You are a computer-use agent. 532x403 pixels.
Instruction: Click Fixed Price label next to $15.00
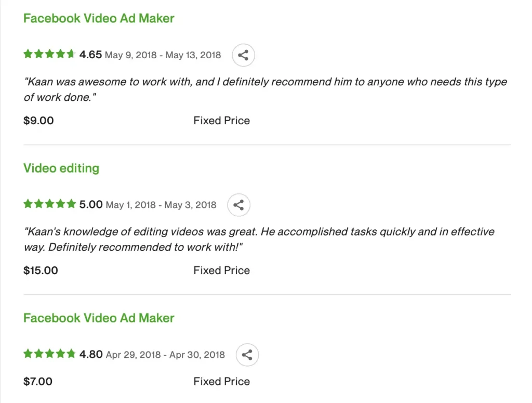222,270
